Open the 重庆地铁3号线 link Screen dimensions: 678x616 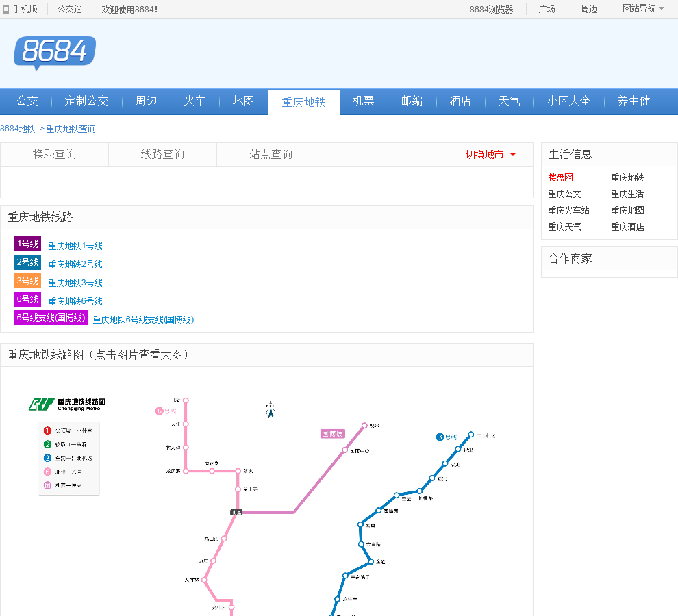[x=75, y=283]
